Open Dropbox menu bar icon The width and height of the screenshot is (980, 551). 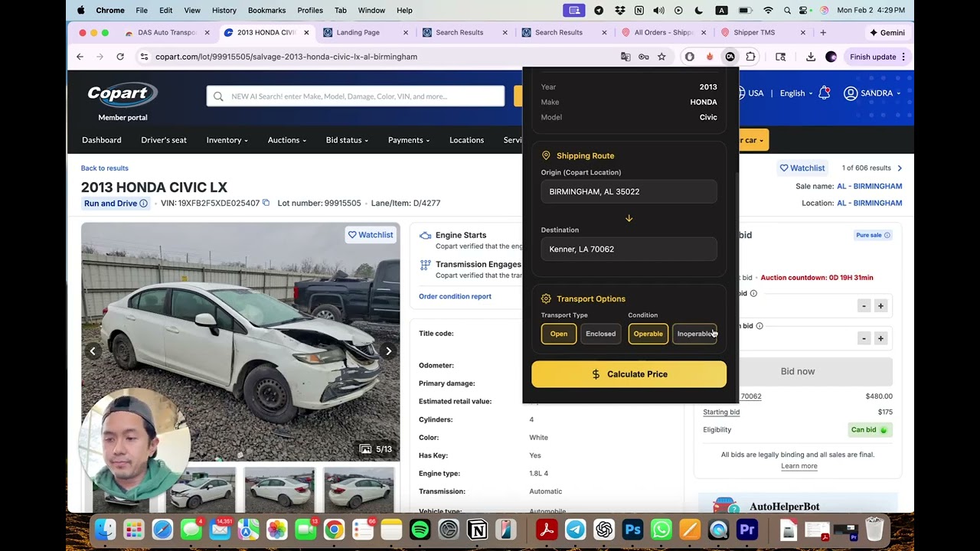click(x=619, y=10)
